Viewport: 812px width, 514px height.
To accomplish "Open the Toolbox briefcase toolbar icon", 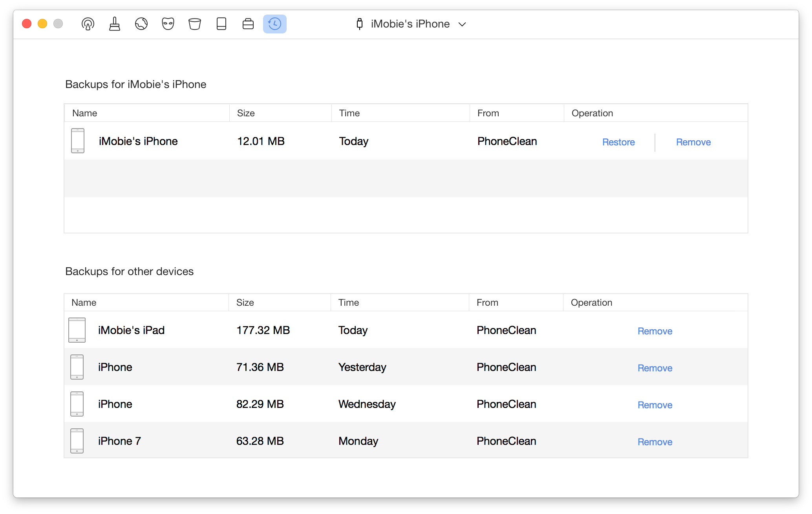I will (x=248, y=24).
